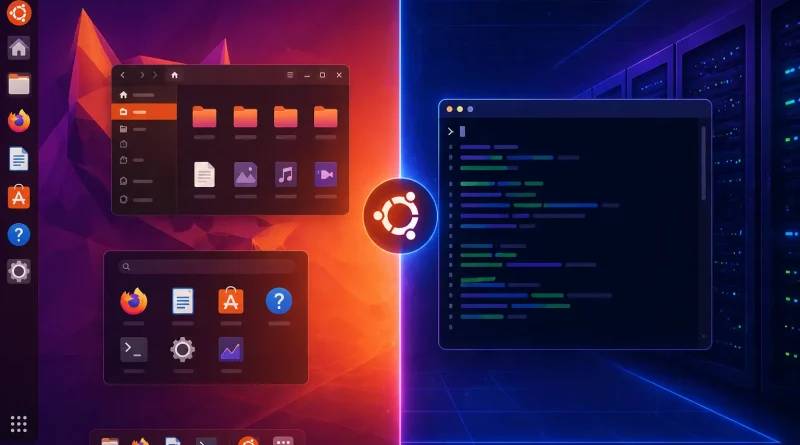Open the image file in file manager
The height and width of the screenshot is (445, 800).
pyautogui.click(x=245, y=175)
